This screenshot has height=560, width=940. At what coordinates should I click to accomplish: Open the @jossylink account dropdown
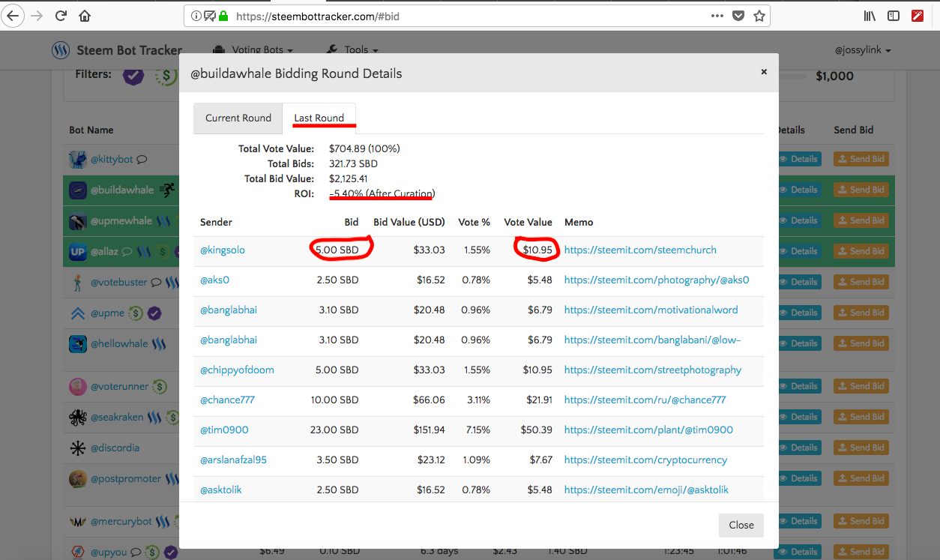(863, 50)
